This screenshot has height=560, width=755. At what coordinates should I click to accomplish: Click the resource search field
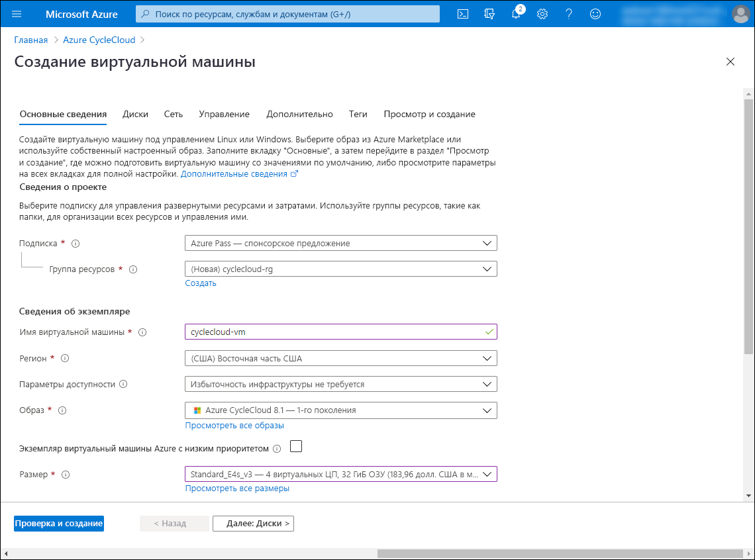288,14
